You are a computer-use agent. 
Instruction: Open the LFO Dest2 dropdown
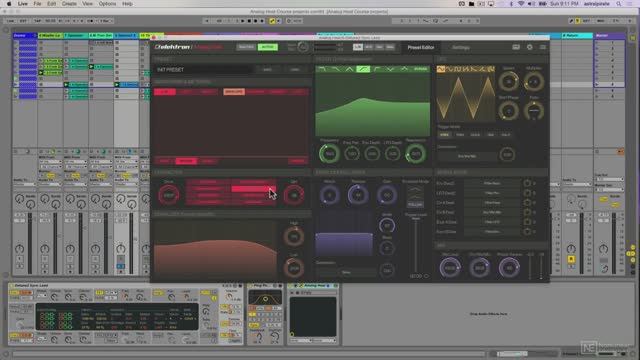pyautogui.click(x=492, y=193)
